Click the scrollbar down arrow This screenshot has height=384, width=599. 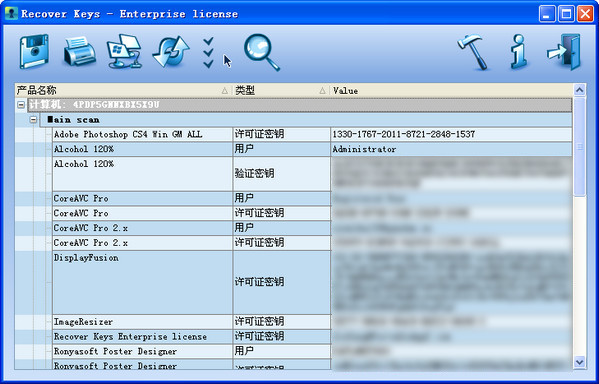point(580,362)
